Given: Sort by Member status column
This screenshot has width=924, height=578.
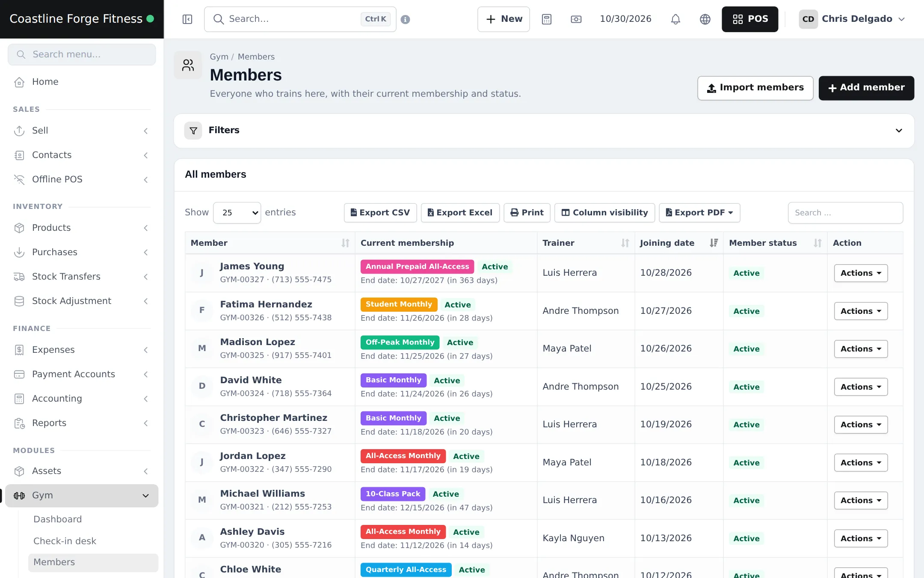Looking at the screenshot, I should (x=775, y=243).
